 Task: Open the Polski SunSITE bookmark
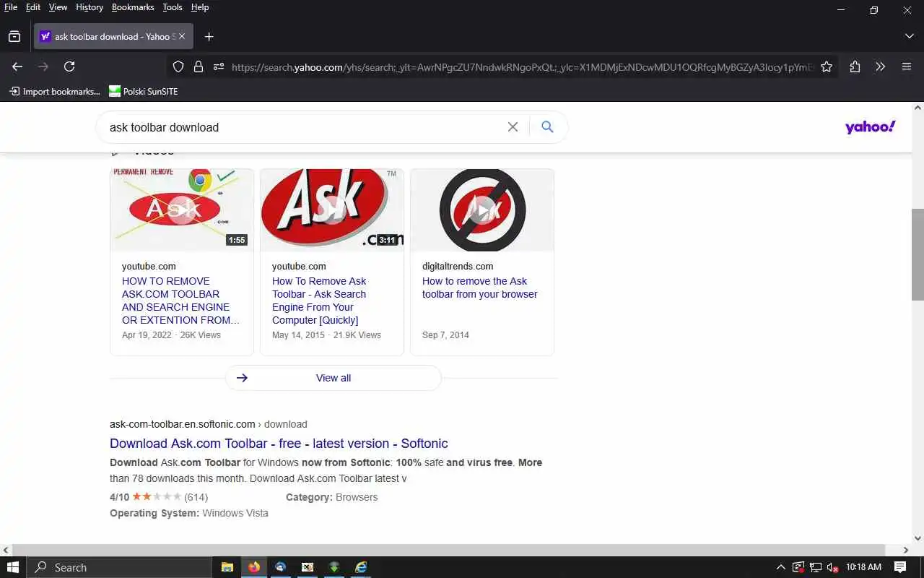[x=143, y=91]
